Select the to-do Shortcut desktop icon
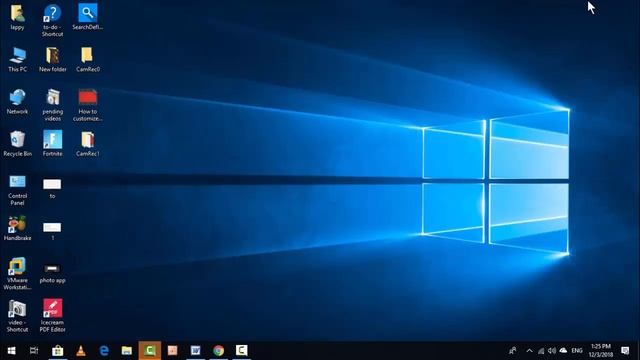This screenshot has height=360, width=640. (52, 20)
